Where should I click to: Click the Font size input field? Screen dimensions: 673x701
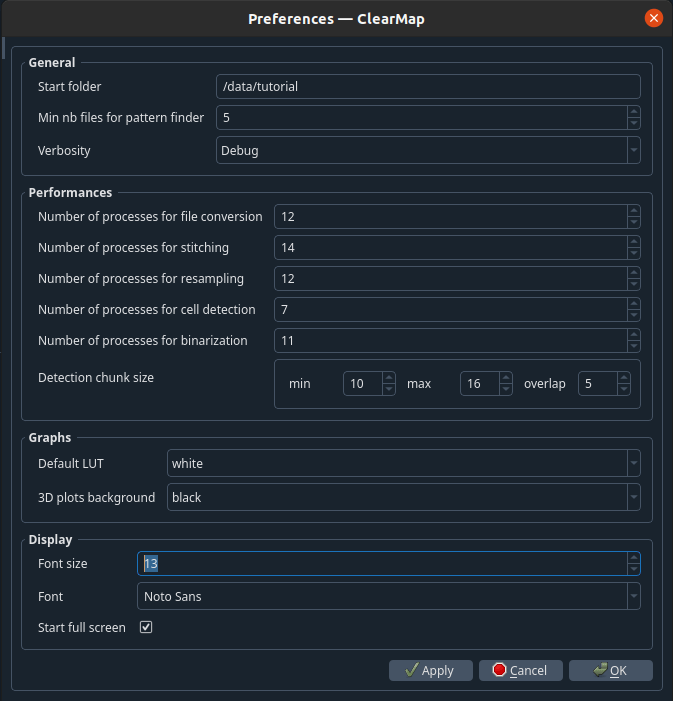pyautogui.click(x=382, y=563)
